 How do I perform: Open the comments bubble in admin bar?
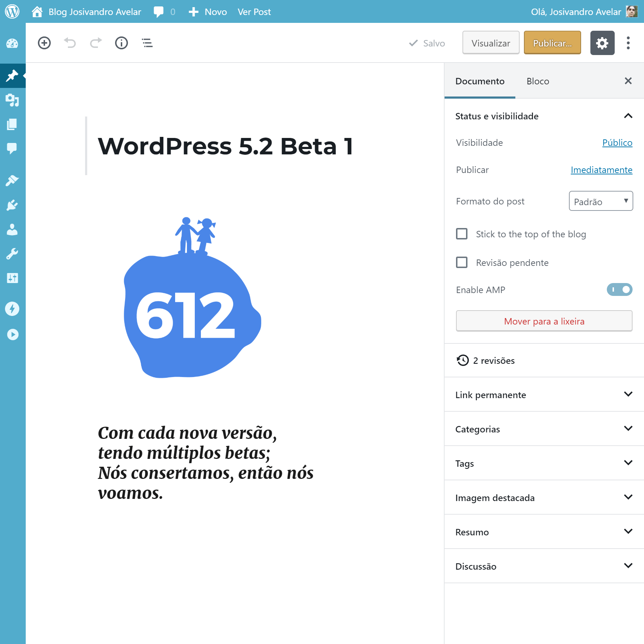coord(158,12)
